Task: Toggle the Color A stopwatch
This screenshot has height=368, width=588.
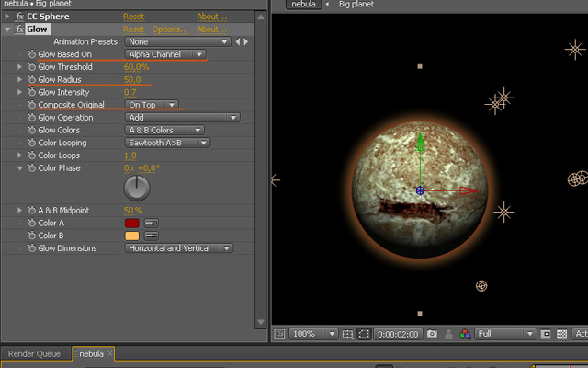Action: click(32, 223)
